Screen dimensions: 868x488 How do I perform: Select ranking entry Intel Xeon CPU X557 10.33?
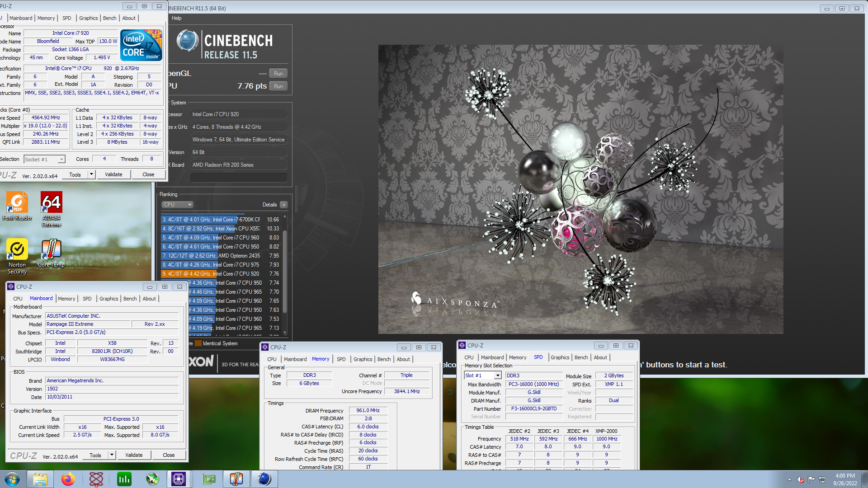tap(221, 229)
